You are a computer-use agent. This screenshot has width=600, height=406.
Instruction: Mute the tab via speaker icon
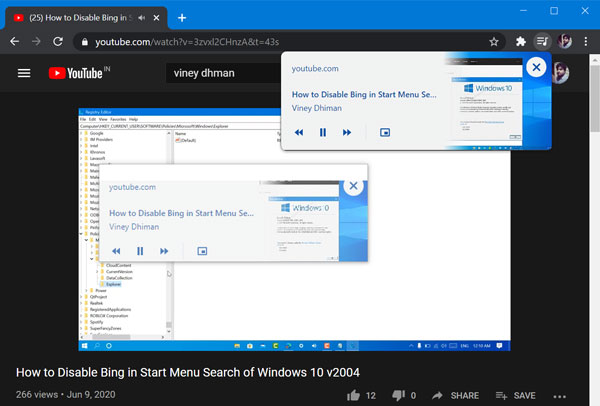pos(142,18)
